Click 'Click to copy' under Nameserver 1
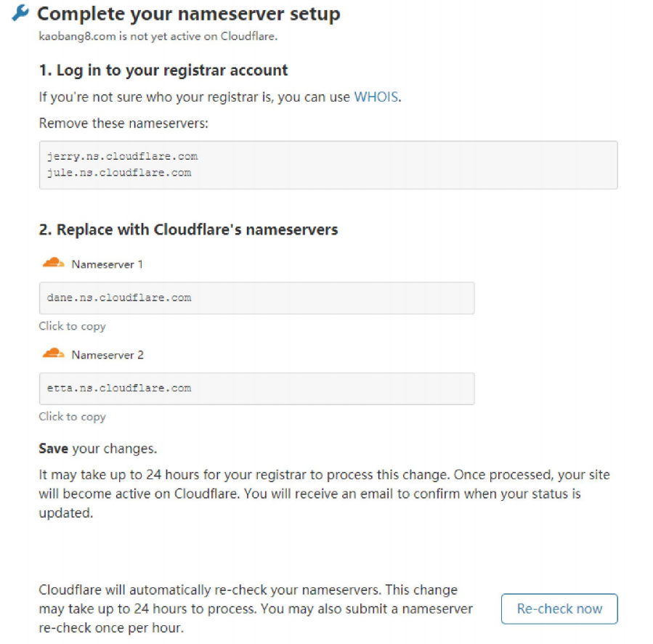 (x=72, y=327)
